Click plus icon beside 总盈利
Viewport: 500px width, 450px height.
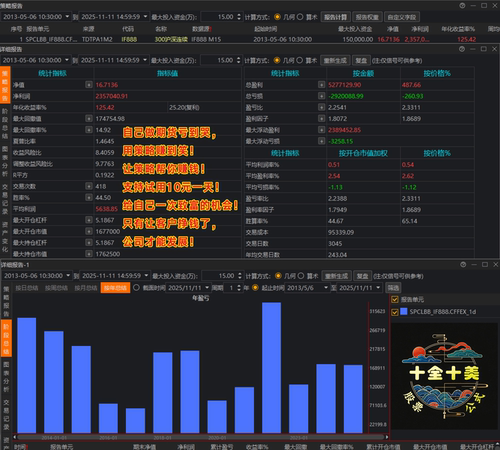coord(321,85)
